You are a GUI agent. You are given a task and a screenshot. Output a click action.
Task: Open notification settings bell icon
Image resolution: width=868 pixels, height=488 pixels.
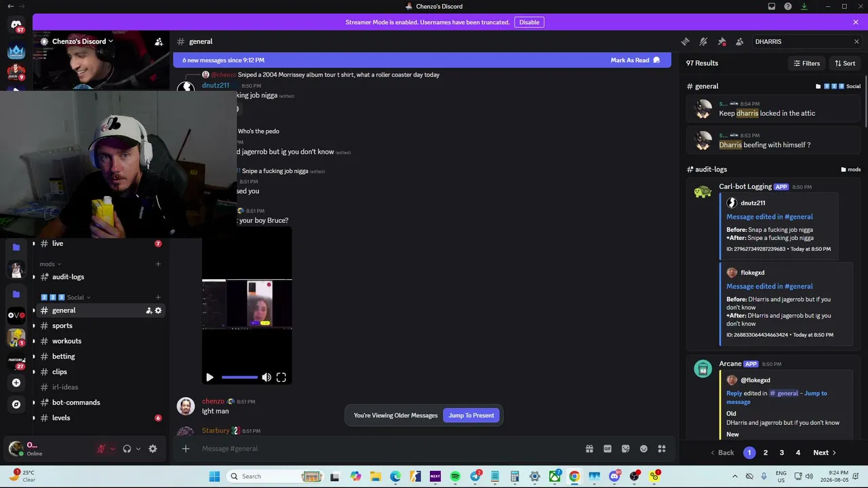[x=703, y=41]
